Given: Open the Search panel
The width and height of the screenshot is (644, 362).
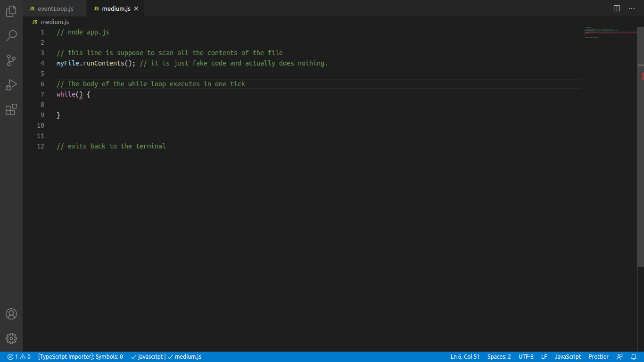Looking at the screenshot, I should click(11, 36).
